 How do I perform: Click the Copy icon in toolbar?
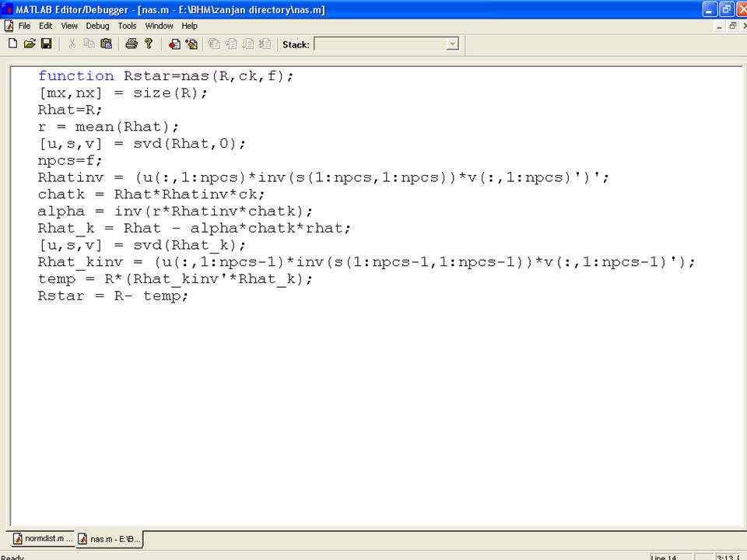(89, 44)
